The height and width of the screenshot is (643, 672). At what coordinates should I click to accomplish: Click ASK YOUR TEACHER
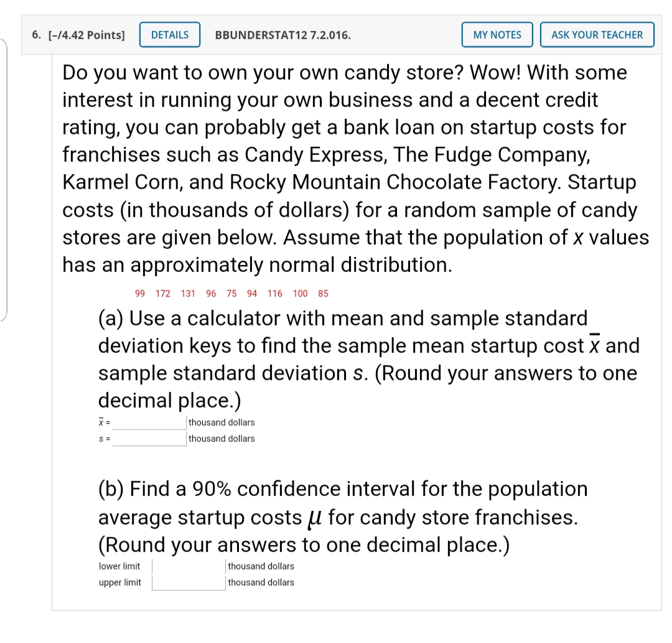[597, 35]
